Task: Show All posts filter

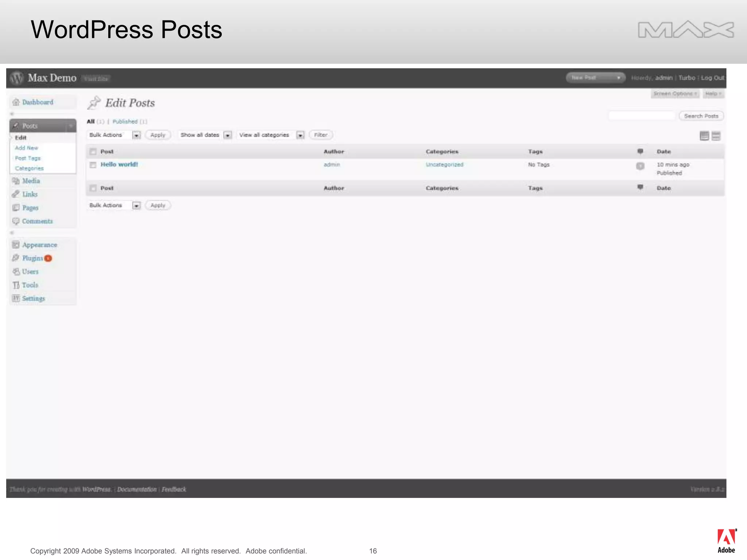Action: point(90,121)
